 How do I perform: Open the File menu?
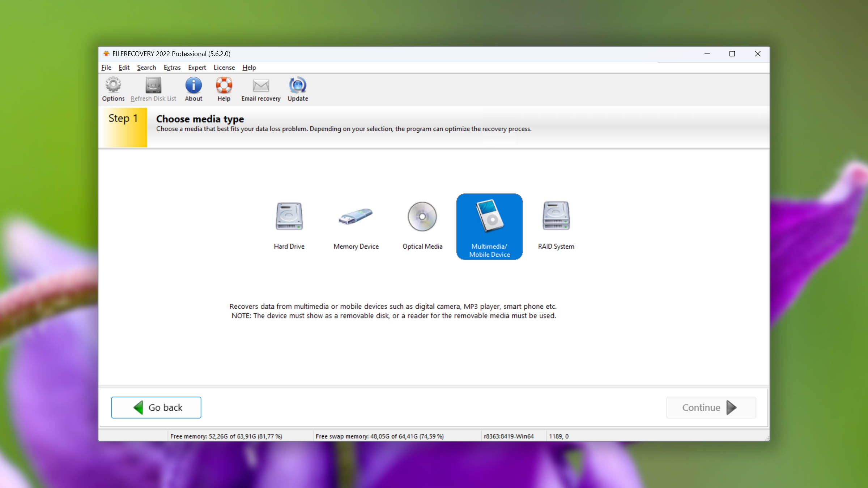(106, 68)
